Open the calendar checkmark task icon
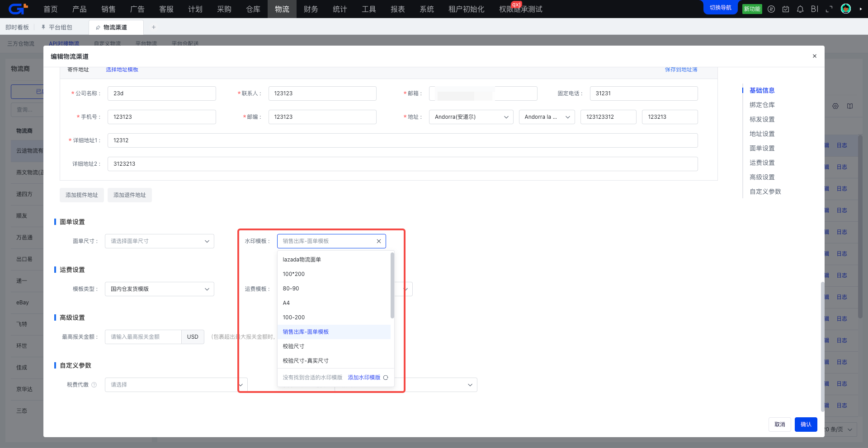 pos(786,9)
